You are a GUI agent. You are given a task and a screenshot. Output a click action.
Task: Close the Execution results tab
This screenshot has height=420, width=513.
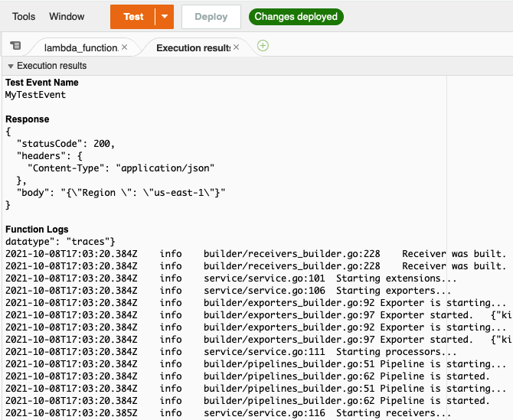(237, 47)
